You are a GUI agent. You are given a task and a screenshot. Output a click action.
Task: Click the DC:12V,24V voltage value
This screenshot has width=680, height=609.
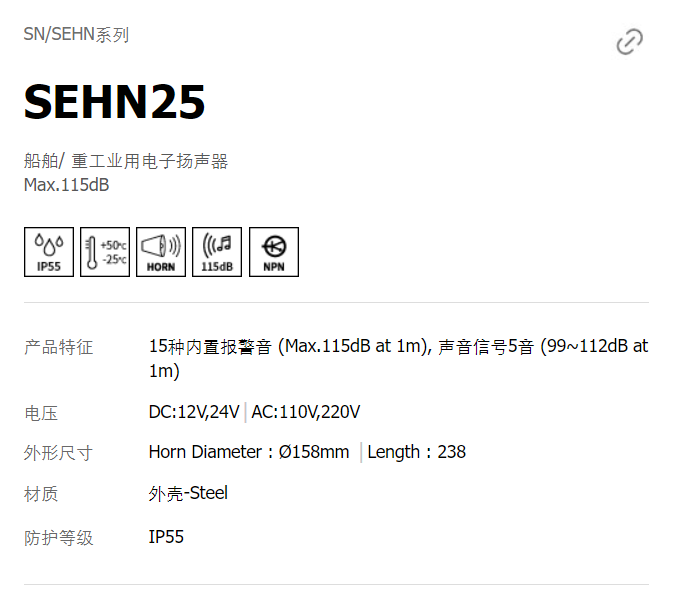click(x=194, y=412)
